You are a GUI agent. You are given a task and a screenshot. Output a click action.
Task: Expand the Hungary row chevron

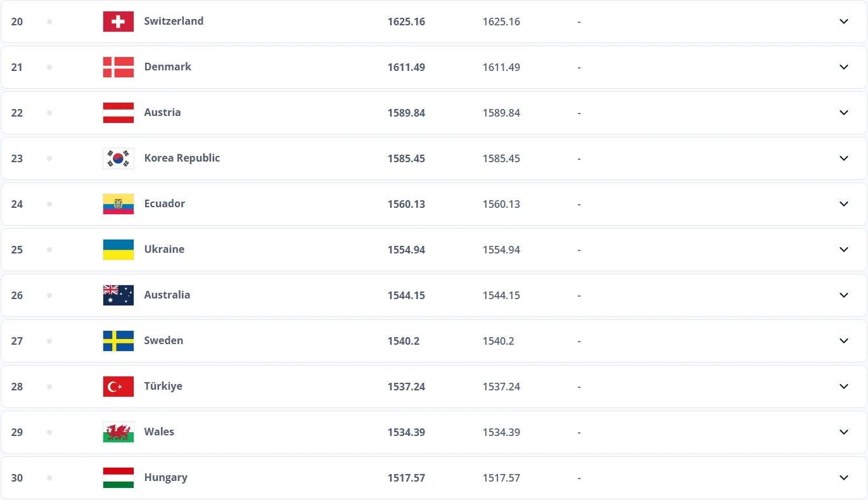(844, 478)
